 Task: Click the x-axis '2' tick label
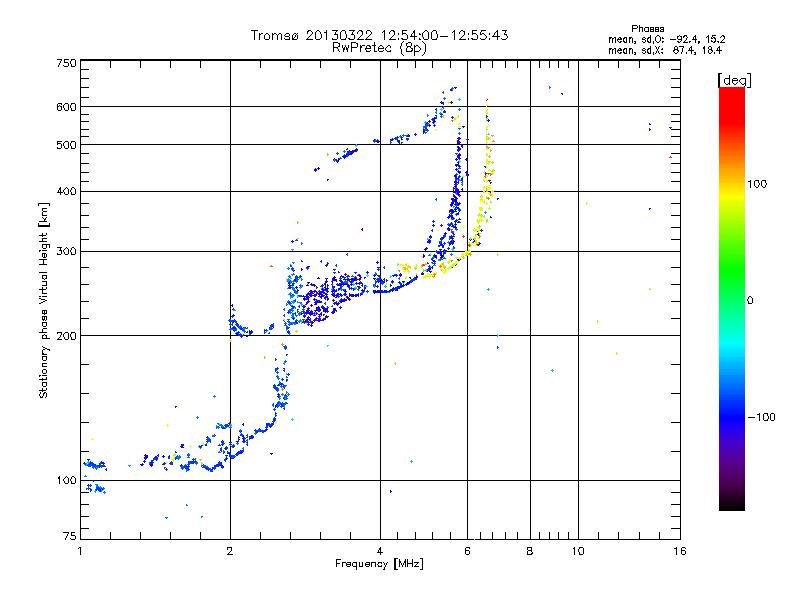tap(230, 551)
